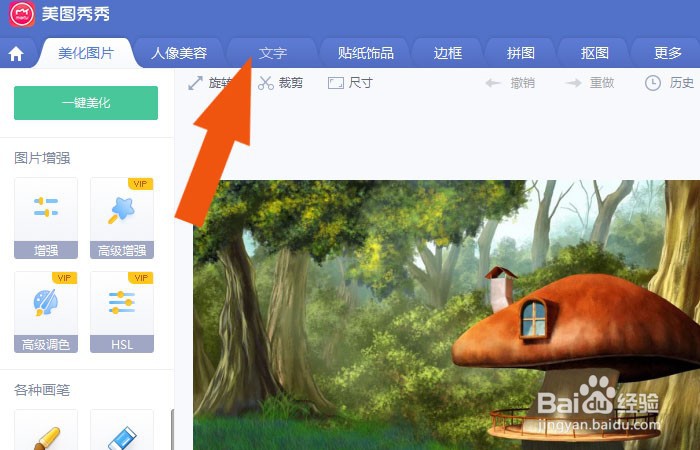Open the 尺寸 size tool

[x=350, y=83]
